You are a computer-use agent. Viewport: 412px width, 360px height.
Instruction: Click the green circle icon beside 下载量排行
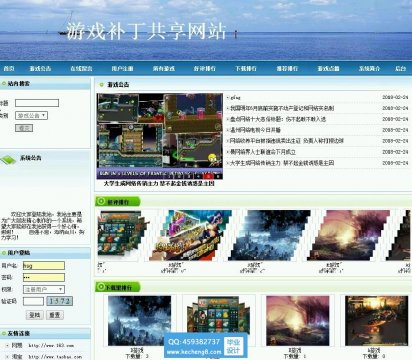click(x=101, y=286)
